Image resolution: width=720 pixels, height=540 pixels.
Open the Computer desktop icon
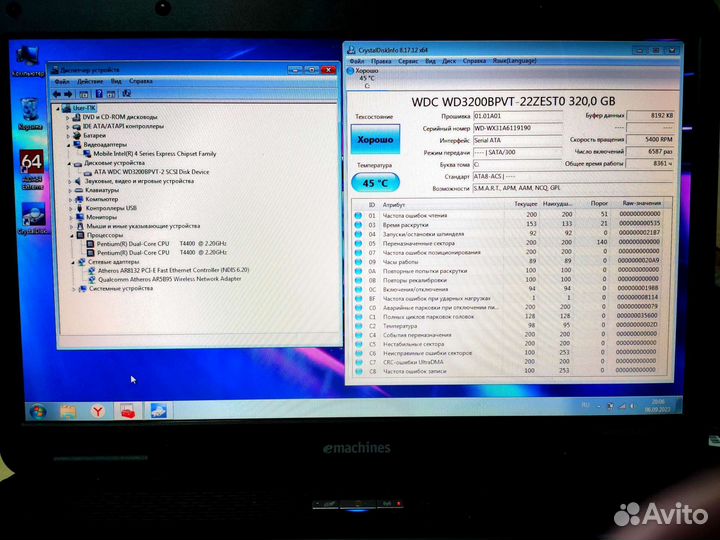[28, 61]
